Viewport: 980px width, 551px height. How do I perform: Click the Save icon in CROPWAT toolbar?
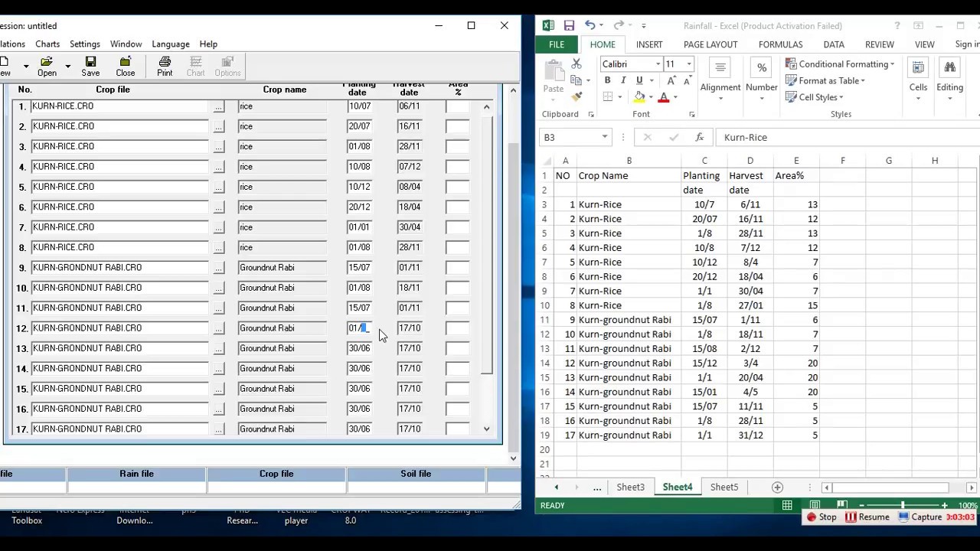tap(90, 62)
